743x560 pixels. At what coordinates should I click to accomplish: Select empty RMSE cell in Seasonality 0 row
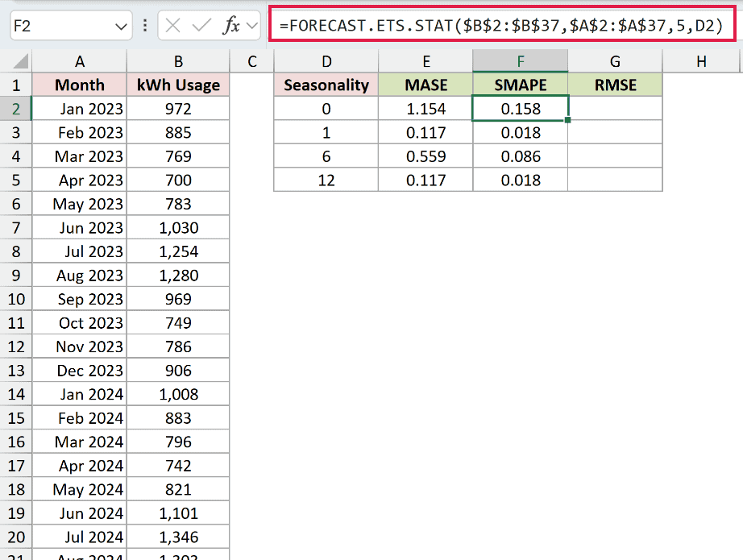point(615,109)
